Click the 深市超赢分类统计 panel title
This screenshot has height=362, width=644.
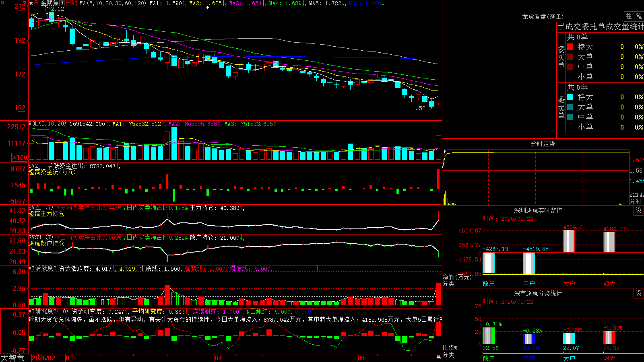(x=538, y=293)
